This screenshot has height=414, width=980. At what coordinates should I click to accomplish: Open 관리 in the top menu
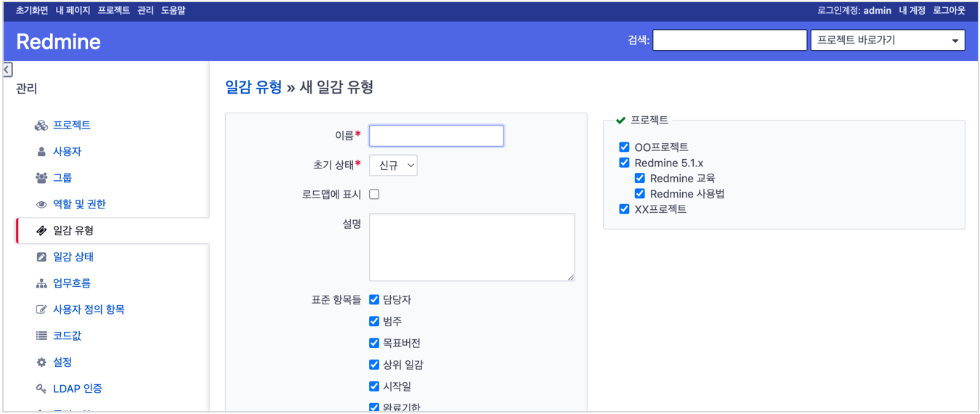pyautogui.click(x=145, y=11)
